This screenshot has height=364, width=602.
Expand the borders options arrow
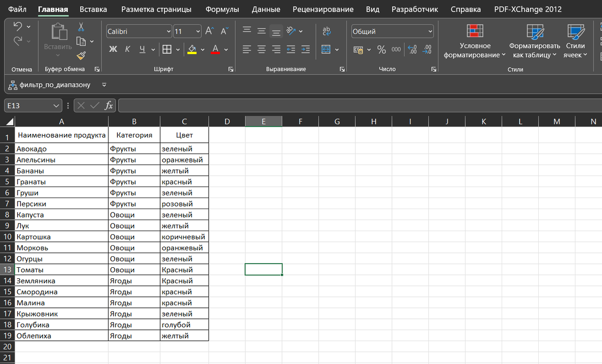pos(178,49)
